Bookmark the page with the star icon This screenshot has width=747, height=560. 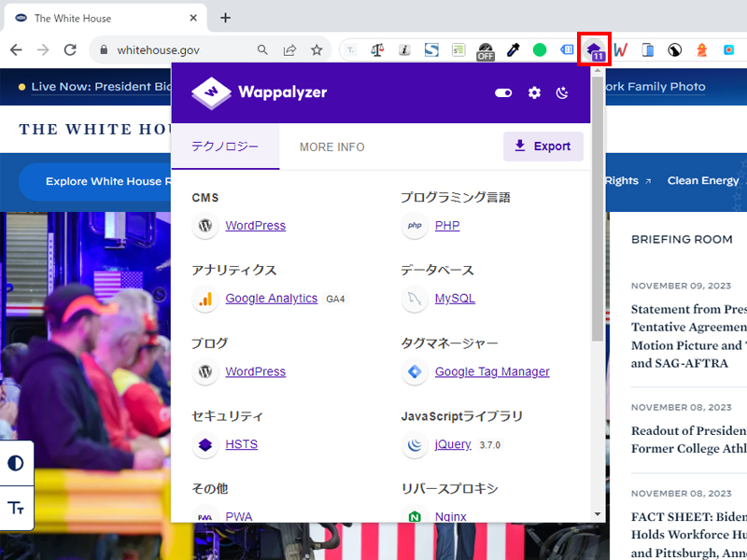[x=317, y=49]
